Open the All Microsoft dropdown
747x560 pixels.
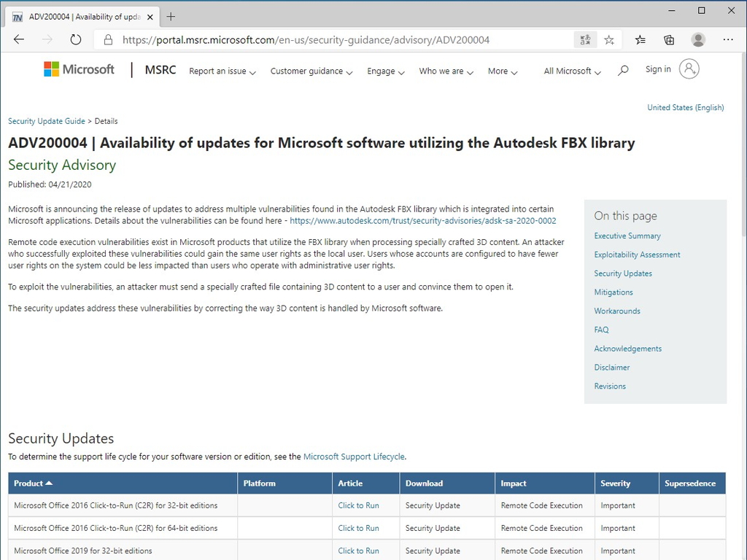tap(571, 71)
